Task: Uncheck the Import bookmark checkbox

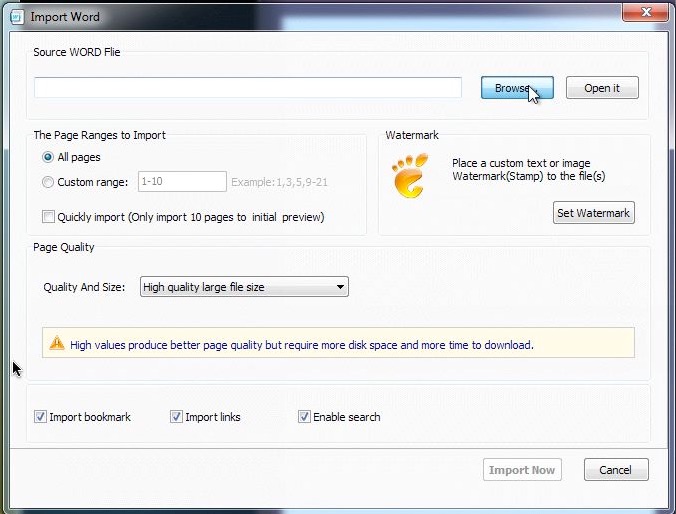Action: (41, 417)
